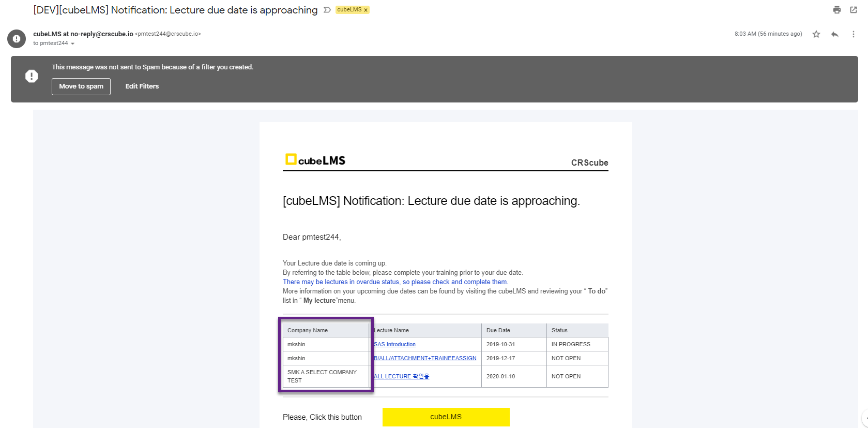This screenshot has width=868, height=428.
Task: Click the yellow cubeLMS button
Action: pyautogui.click(x=446, y=417)
